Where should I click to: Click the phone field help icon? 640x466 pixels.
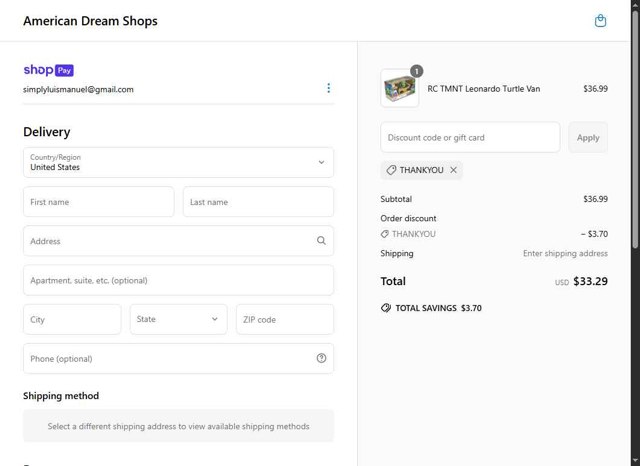coord(321,358)
